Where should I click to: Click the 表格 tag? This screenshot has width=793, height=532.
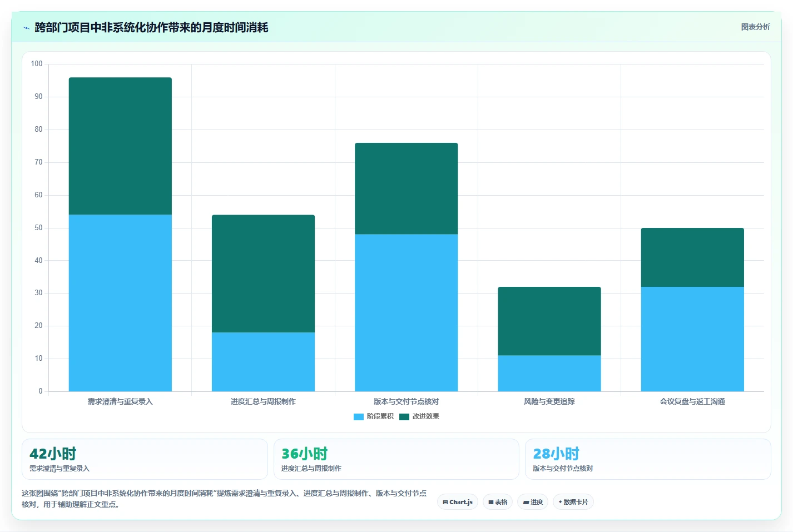498,502
